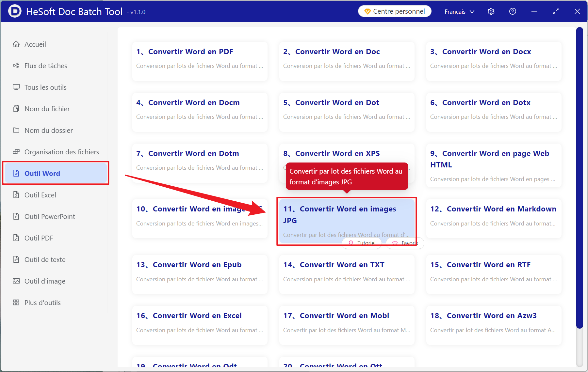Switch to Outil d'image section
This screenshot has width=588, height=372.
point(56,281)
